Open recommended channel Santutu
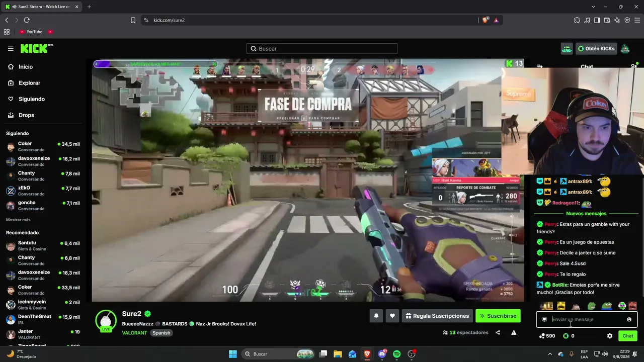The height and width of the screenshot is (362, 644). click(x=43, y=246)
